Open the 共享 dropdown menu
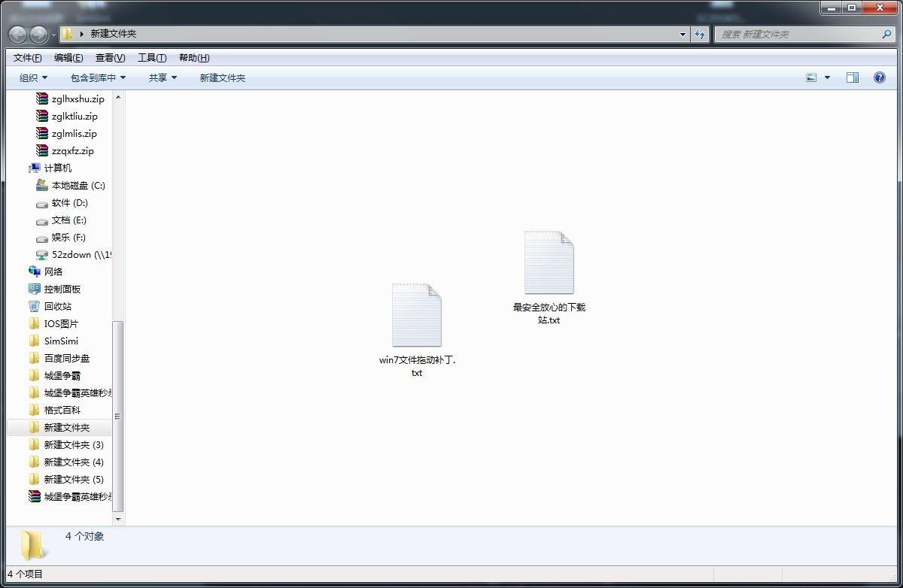 pyautogui.click(x=163, y=77)
